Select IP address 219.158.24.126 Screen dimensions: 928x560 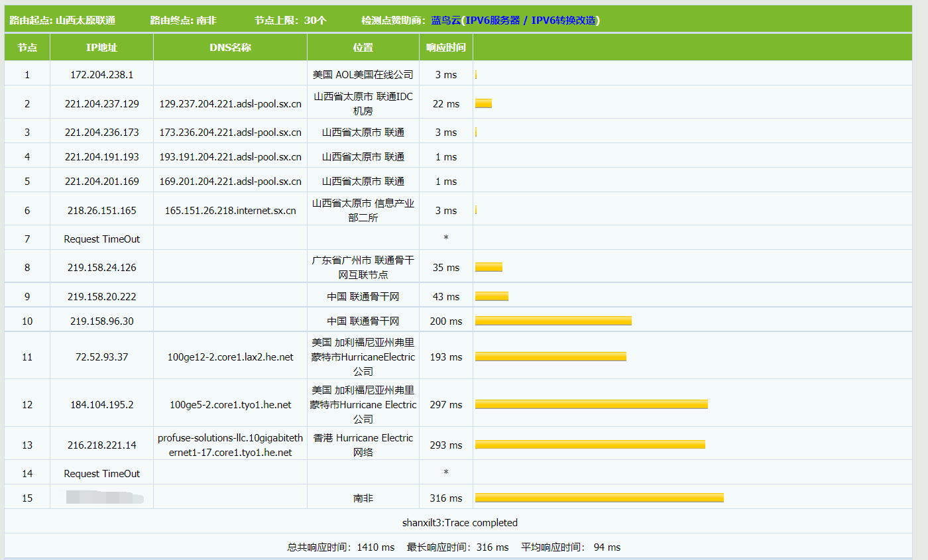[102, 268]
